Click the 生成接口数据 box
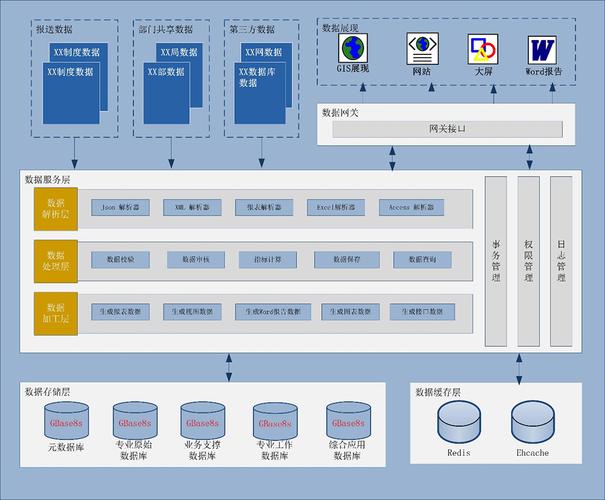The height and width of the screenshot is (500, 605). pyautogui.click(x=422, y=312)
